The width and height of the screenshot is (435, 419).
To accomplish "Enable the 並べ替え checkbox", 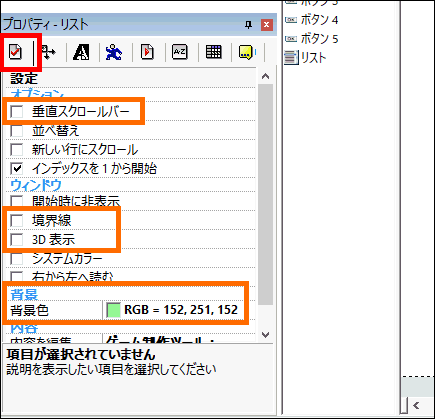I will tap(17, 131).
